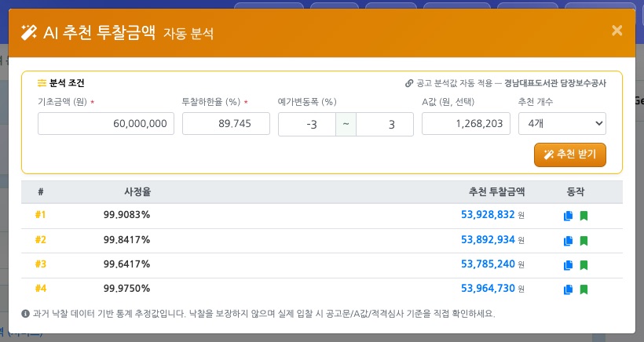Copy the 53,928,832 bid amount
Image resolution: width=644 pixels, height=342 pixels.
pos(568,216)
